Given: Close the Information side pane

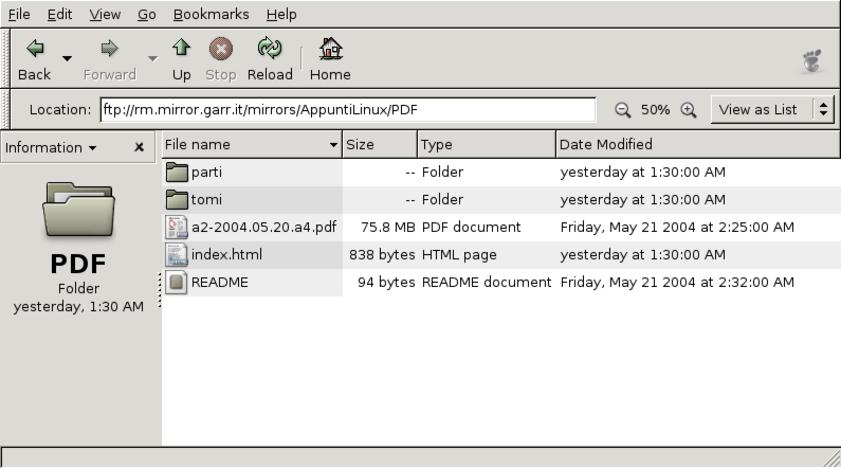Looking at the screenshot, I should click(x=139, y=147).
